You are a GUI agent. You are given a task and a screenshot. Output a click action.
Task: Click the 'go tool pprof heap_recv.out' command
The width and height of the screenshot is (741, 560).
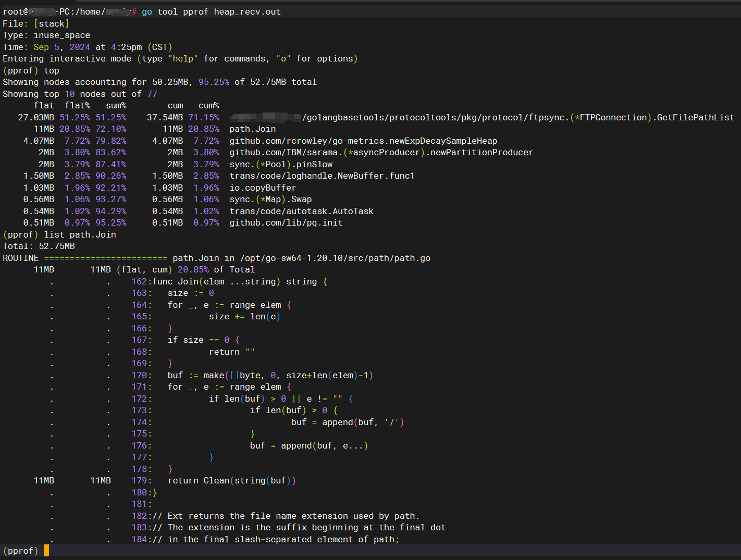click(211, 11)
